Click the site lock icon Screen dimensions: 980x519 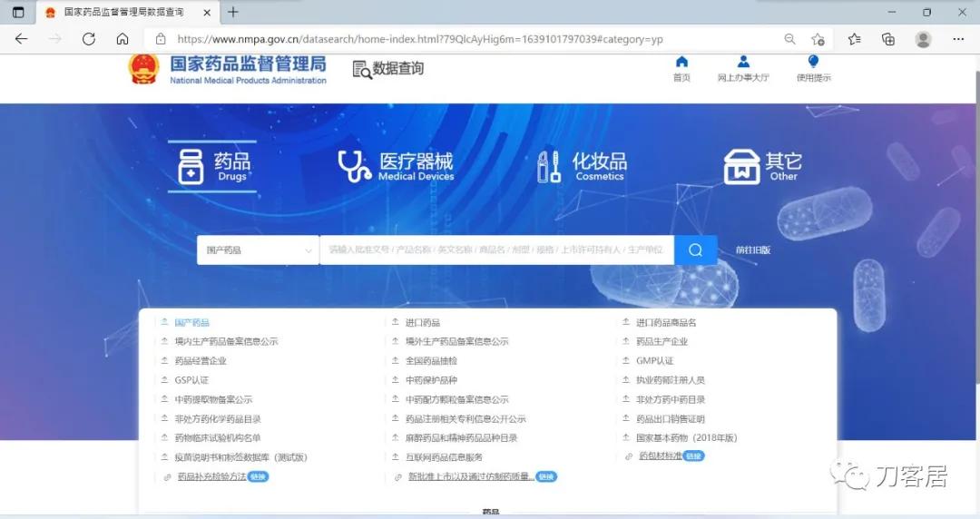point(161,39)
